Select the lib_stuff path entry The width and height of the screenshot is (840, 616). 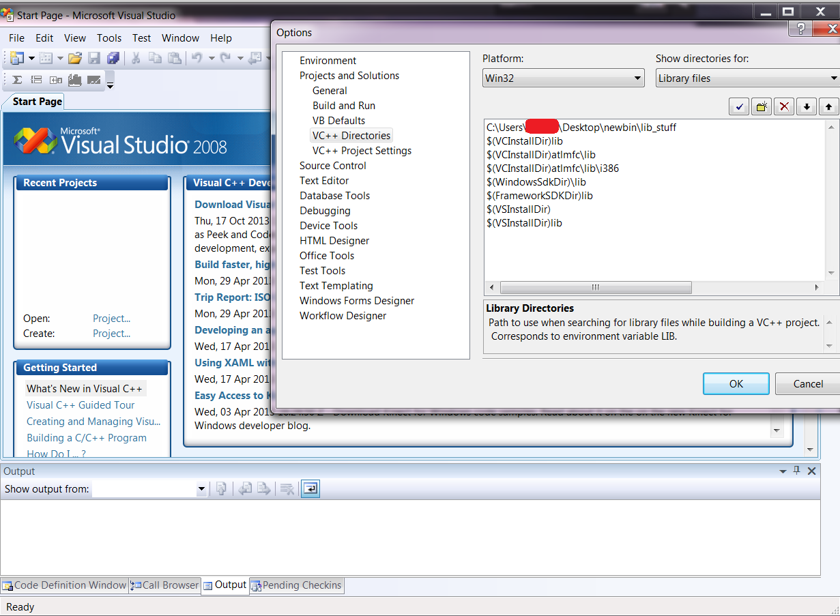pos(581,128)
